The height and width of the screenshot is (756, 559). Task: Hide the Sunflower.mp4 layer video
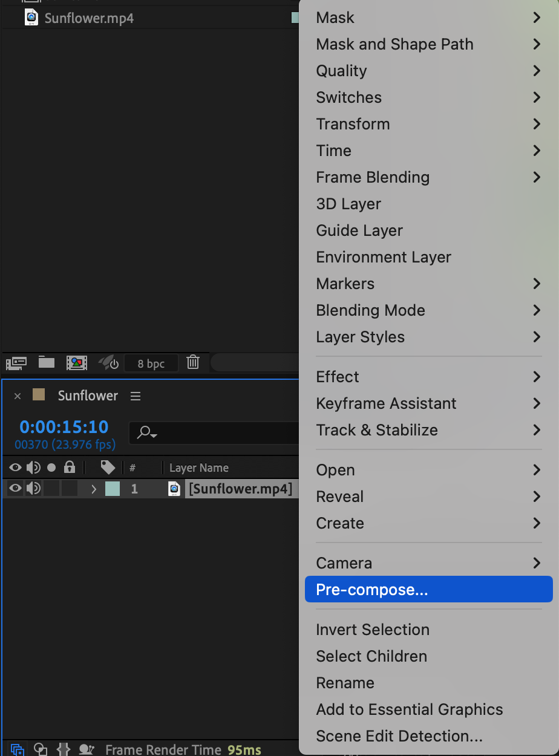[x=15, y=489]
